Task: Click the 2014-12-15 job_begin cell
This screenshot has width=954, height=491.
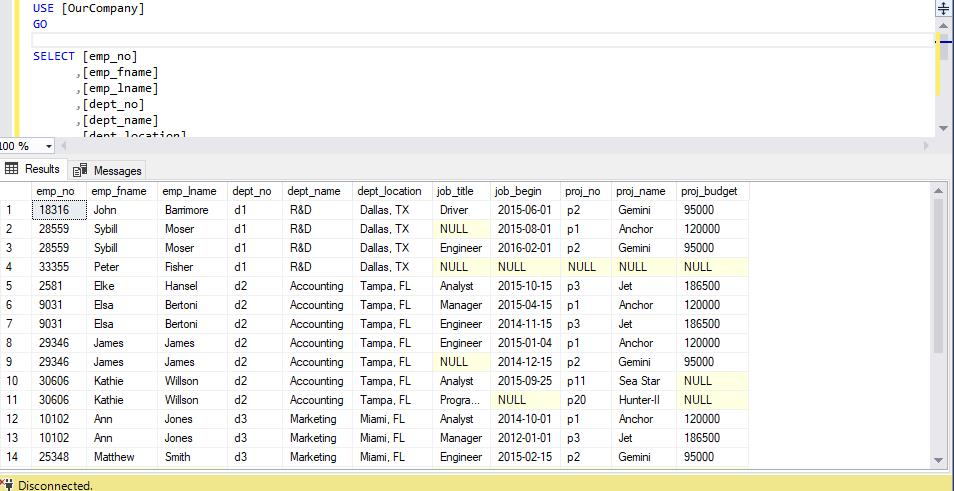Action: click(x=526, y=362)
